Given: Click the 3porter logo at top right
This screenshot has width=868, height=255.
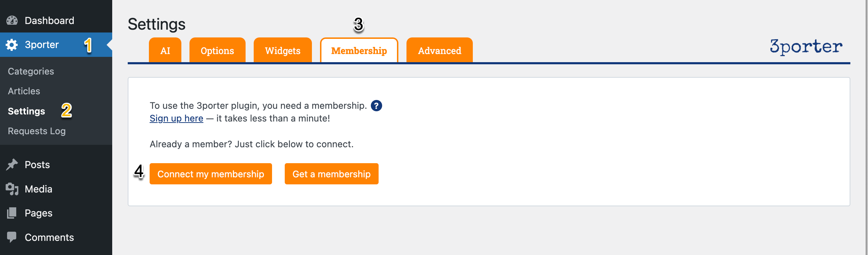Looking at the screenshot, I should [806, 47].
